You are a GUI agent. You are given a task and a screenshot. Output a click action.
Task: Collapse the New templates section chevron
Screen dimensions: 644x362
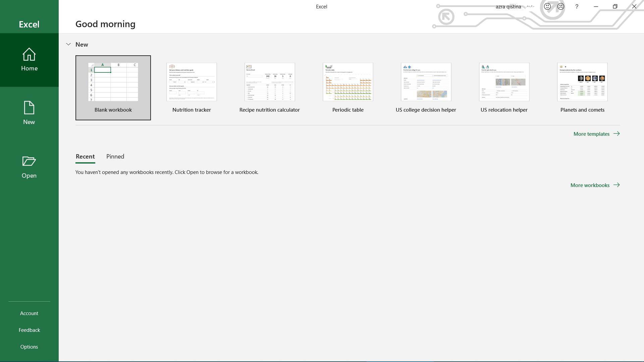68,44
